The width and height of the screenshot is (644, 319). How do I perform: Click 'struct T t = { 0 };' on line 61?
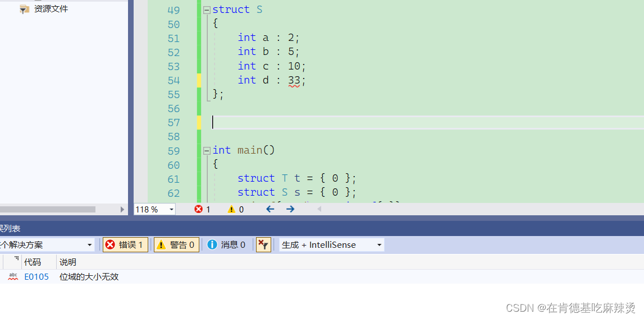tap(297, 178)
